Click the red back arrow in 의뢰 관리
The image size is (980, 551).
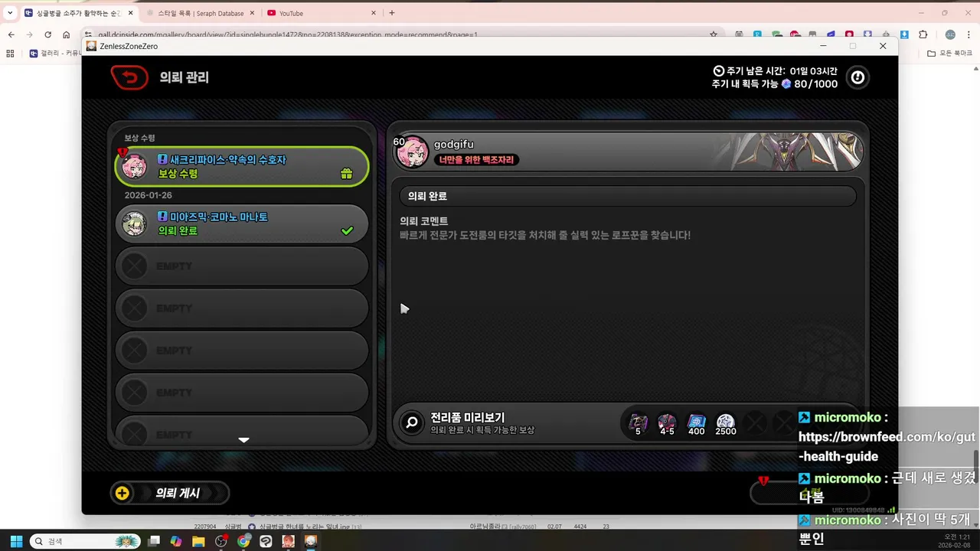[x=129, y=77]
